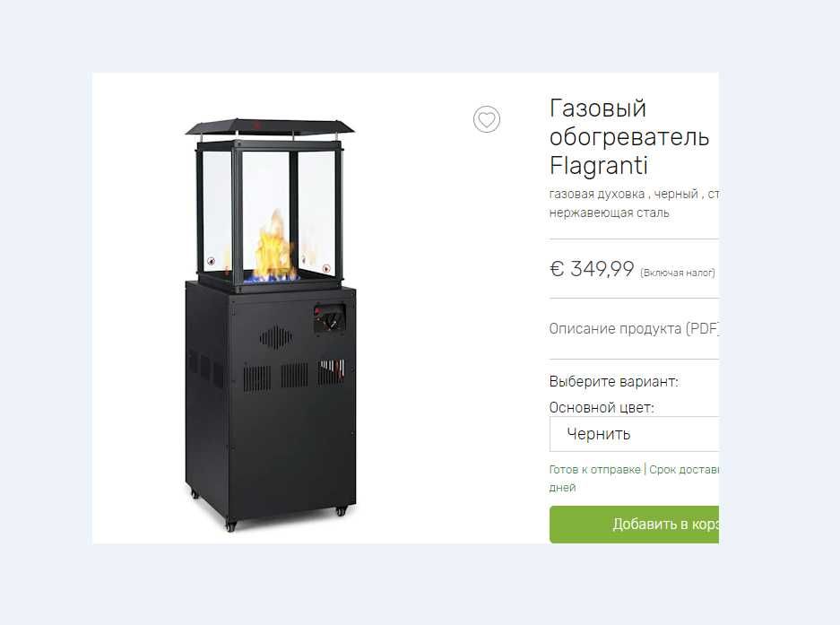The height and width of the screenshot is (625, 840).
Task: Click the flame inside the heater image
Action: 273,247
